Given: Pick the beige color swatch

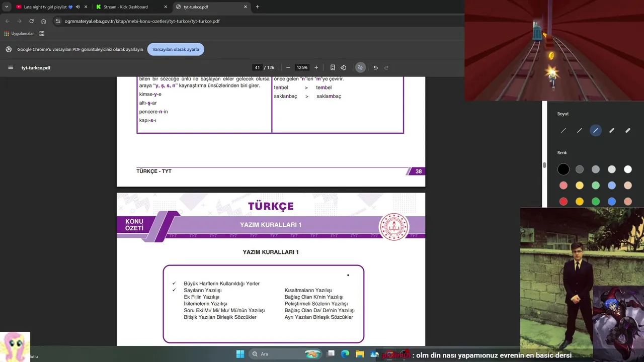Looking at the screenshot, I should click(628, 186).
